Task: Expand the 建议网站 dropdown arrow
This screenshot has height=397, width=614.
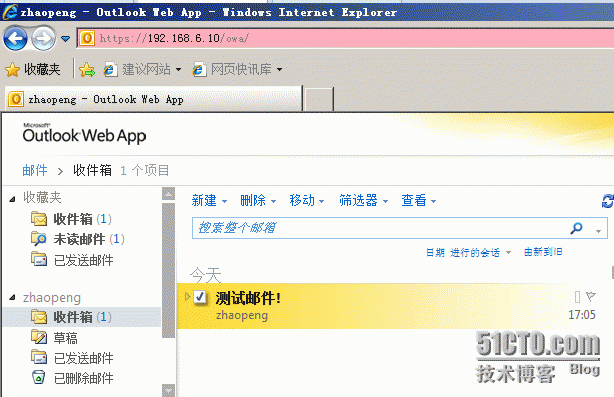Action: 179,70
